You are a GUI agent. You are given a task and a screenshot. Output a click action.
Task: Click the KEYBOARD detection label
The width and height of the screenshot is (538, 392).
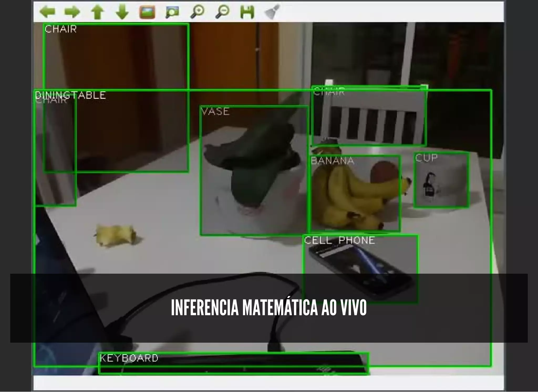click(129, 358)
